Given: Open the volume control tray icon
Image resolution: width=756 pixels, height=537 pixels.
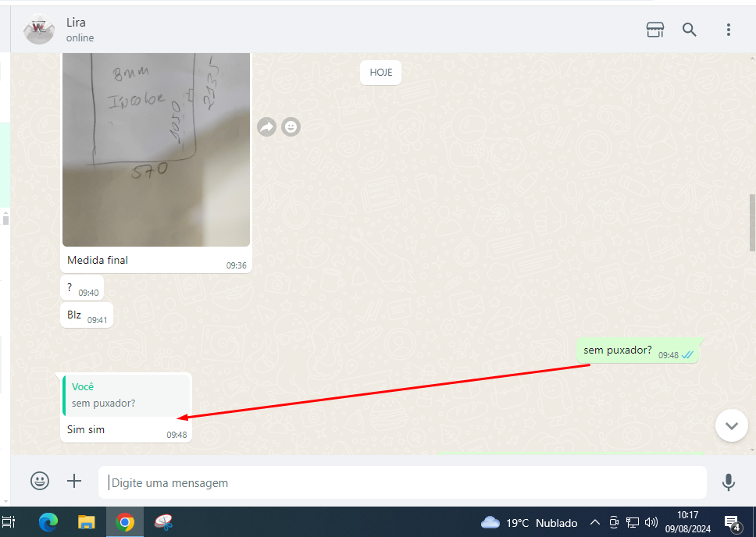Looking at the screenshot, I should (651, 522).
